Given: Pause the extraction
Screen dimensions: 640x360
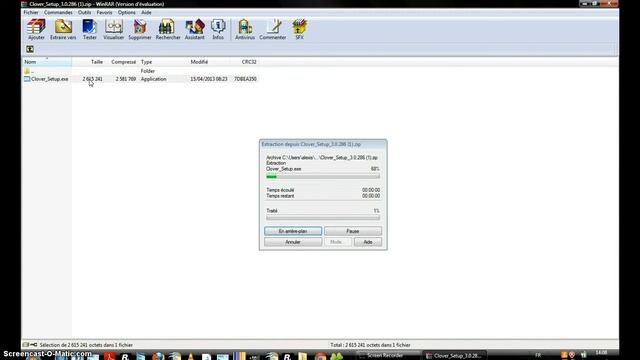Looking at the screenshot, I should 353,231.
